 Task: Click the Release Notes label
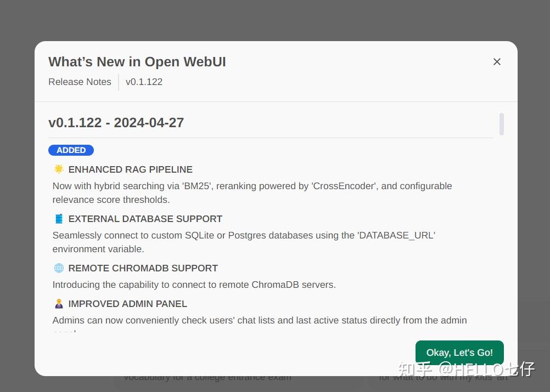click(80, 82)
